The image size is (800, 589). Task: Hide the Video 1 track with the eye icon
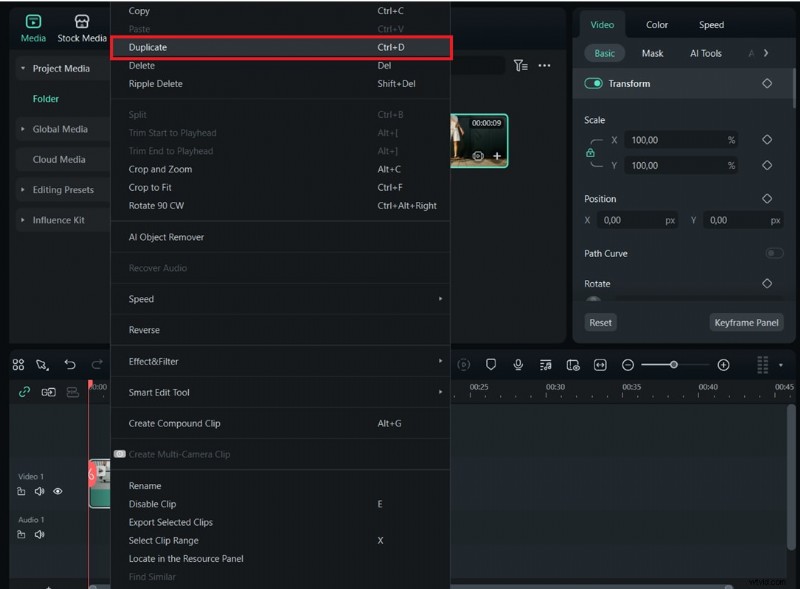(58, 491)
